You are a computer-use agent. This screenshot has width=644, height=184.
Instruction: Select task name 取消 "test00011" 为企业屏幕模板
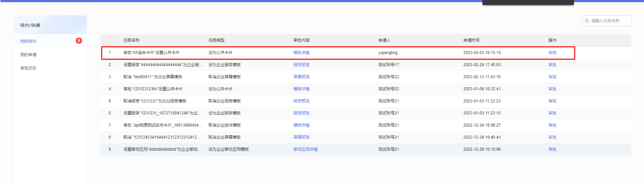153,77
